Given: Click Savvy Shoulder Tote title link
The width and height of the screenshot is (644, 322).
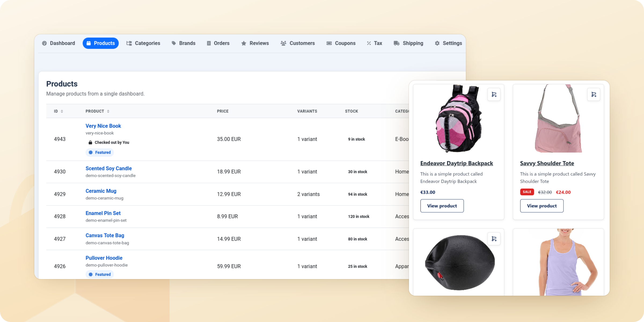Looking at the screenshot, I should point(547,163).
